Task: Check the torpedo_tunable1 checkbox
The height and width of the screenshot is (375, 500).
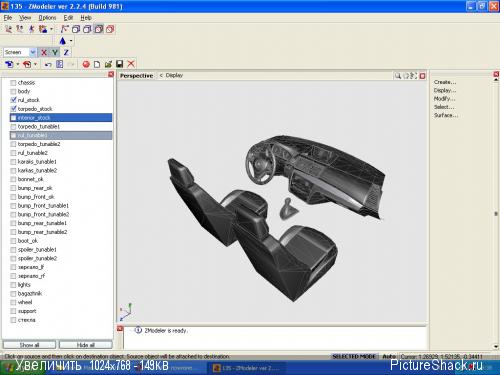Action: (13, 127)
